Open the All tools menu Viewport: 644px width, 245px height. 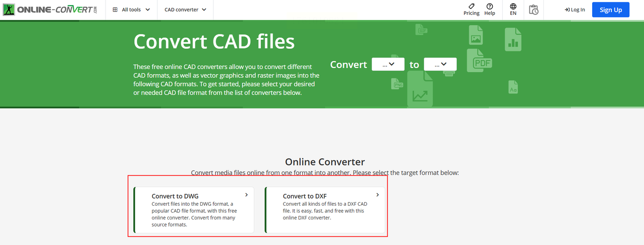coord(131,9)
